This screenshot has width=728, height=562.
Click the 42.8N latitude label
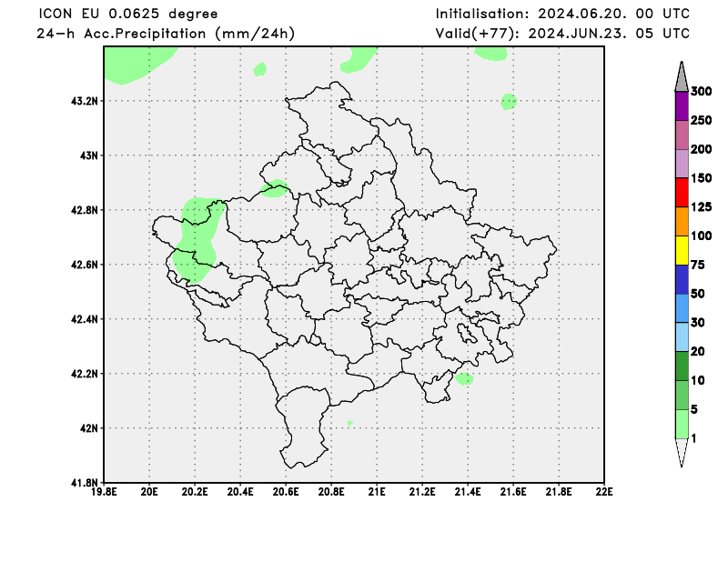[85, 210]
